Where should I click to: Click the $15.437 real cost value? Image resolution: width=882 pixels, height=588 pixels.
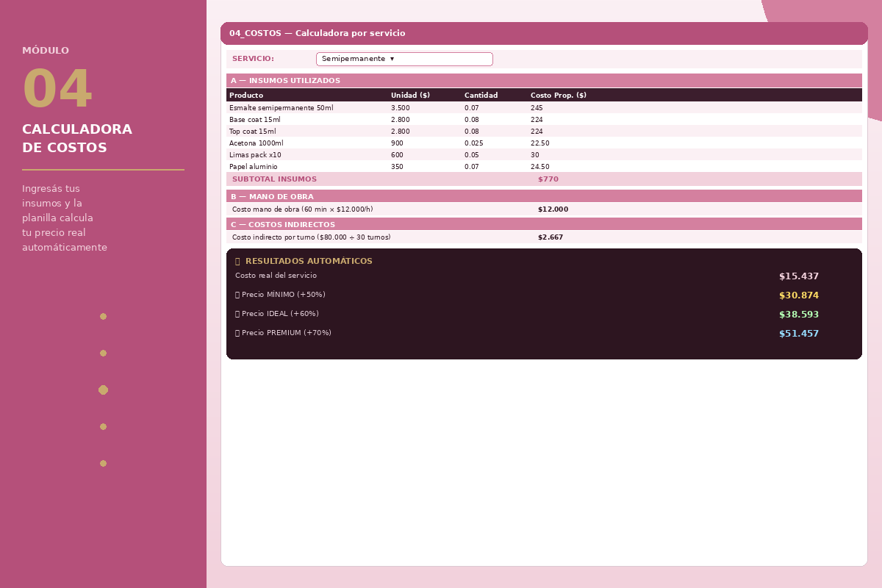pos(799,276)
